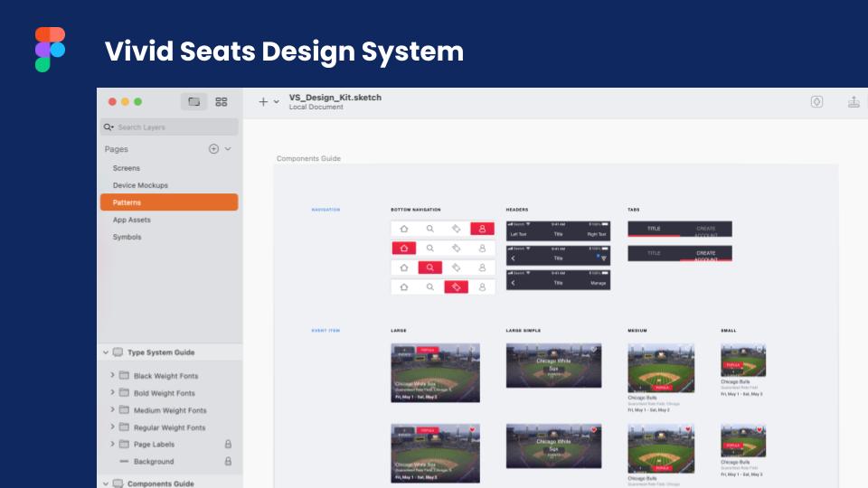Click the active red home icon in second nav bar
Screen dimensions: 868x488
[x=404, y=249]
